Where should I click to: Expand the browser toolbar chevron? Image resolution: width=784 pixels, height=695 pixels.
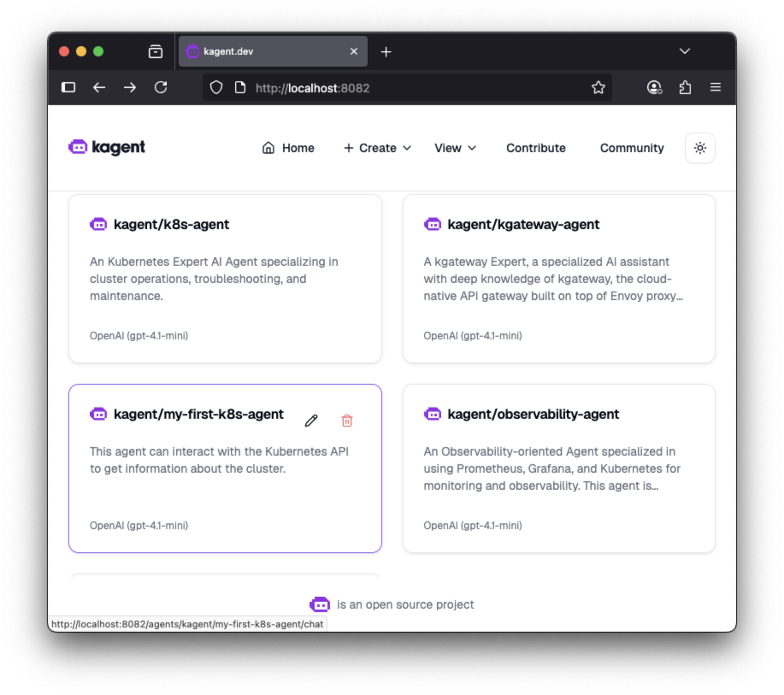click(x=684, y=51)
